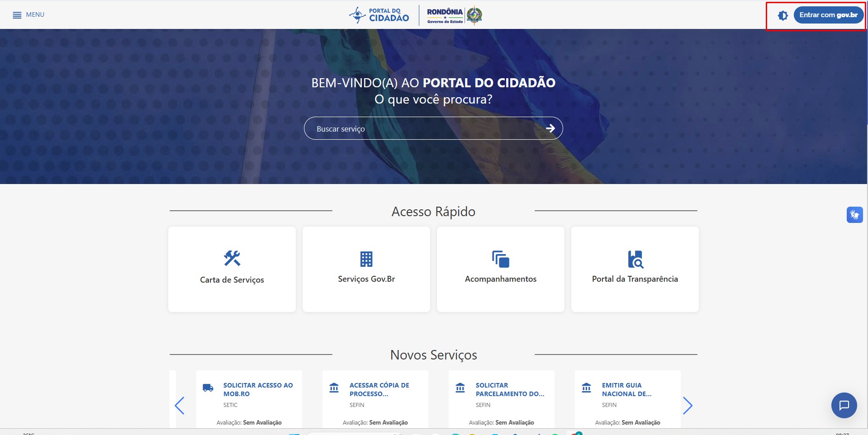Image resolution: width=868 pixels, height=435 pixels.
Task: Toggle the contrast theme icon
Action: tap(783, 15)
